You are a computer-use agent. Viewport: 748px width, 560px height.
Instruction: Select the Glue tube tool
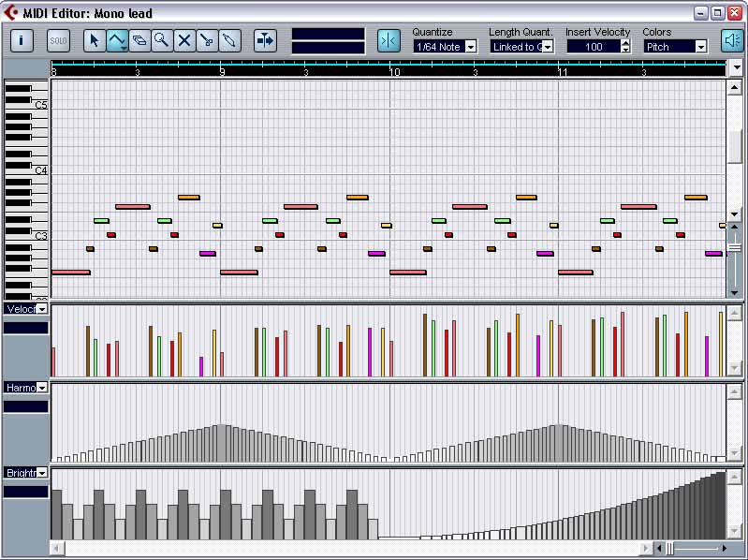pyautogui.click(x=229, y=41)
